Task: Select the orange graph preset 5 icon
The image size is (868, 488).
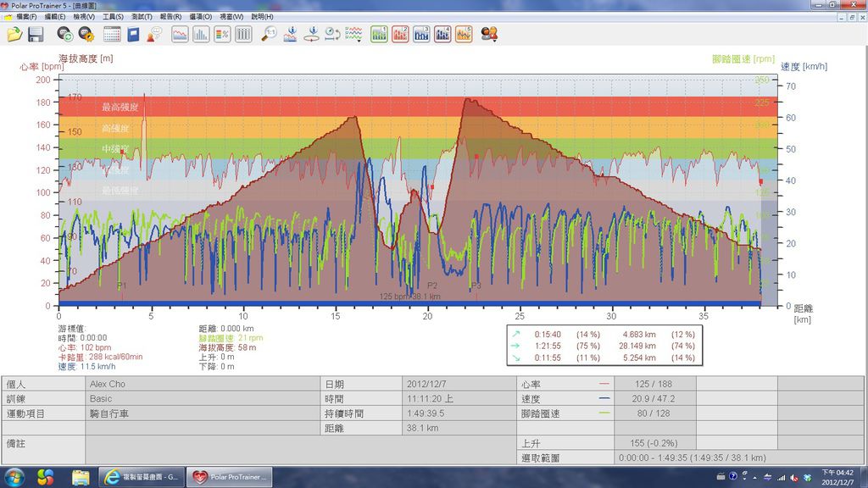Action: (464, 34)
